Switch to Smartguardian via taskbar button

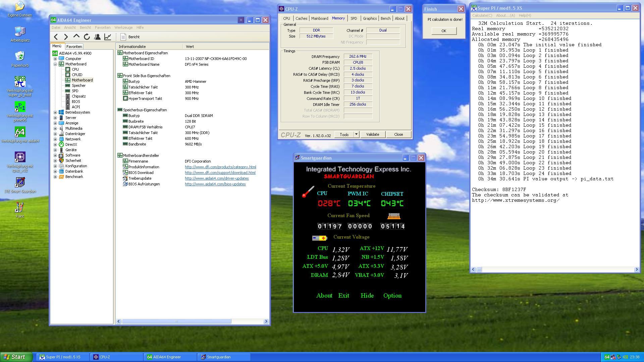click(x=224, y=357)
